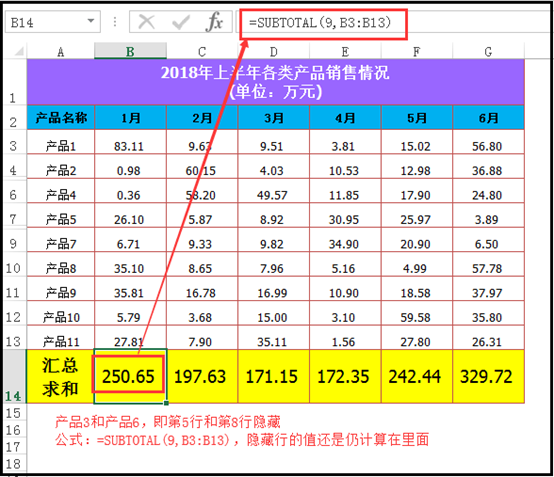The height and width of the screenshot is (477, 554).
Task: Select the total cell 171.15
Action: coord(274,376)
